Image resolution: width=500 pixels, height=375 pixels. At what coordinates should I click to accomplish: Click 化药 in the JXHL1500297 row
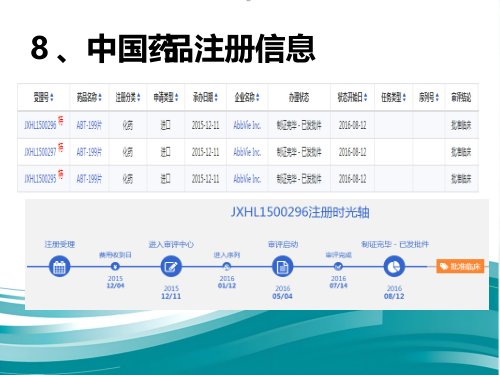128,152
